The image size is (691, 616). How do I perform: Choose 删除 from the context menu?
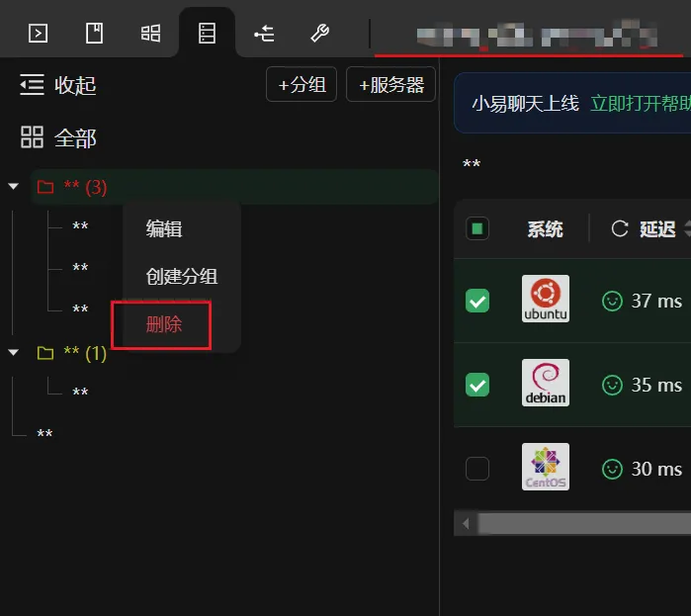tap(163, 324)
